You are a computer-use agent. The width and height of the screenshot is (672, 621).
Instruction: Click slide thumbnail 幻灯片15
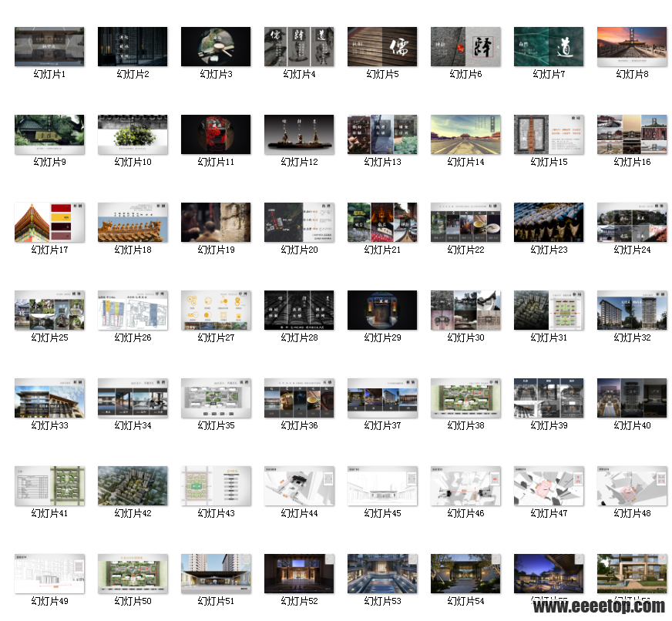pyautogui.click(x=549, y=135)
